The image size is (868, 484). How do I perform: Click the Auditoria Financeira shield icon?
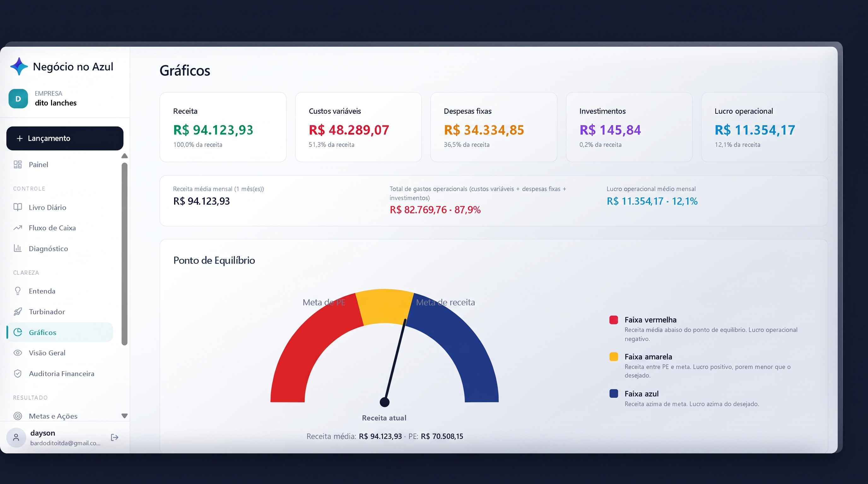tap(18, 374)
